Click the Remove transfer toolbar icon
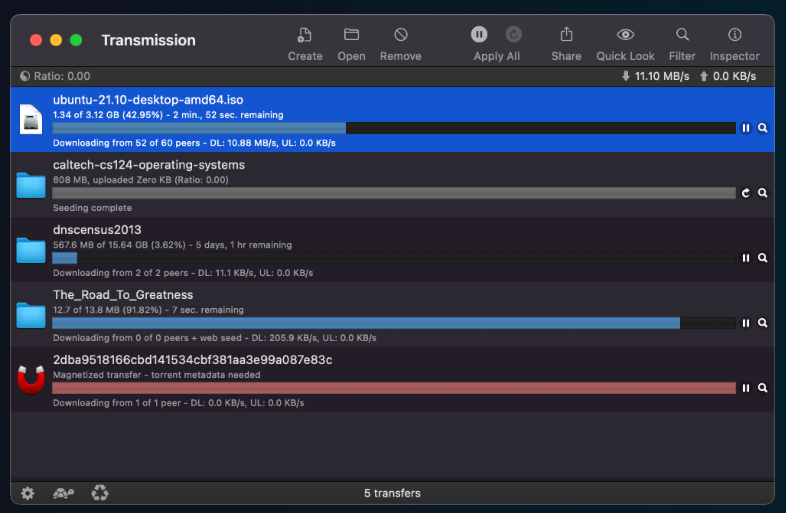Image resolution: width=786 pixels, height=513 pixels. [400, 35]
